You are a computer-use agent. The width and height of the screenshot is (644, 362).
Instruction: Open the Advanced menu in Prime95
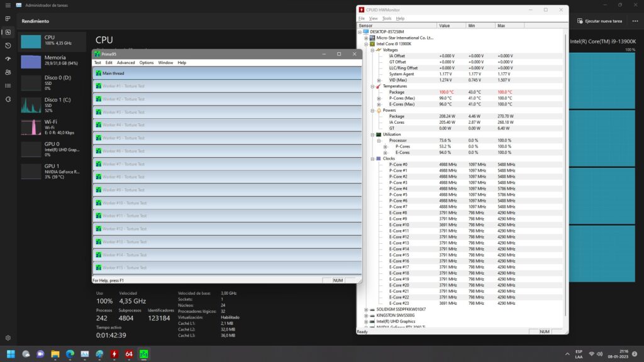coord(126,63)
